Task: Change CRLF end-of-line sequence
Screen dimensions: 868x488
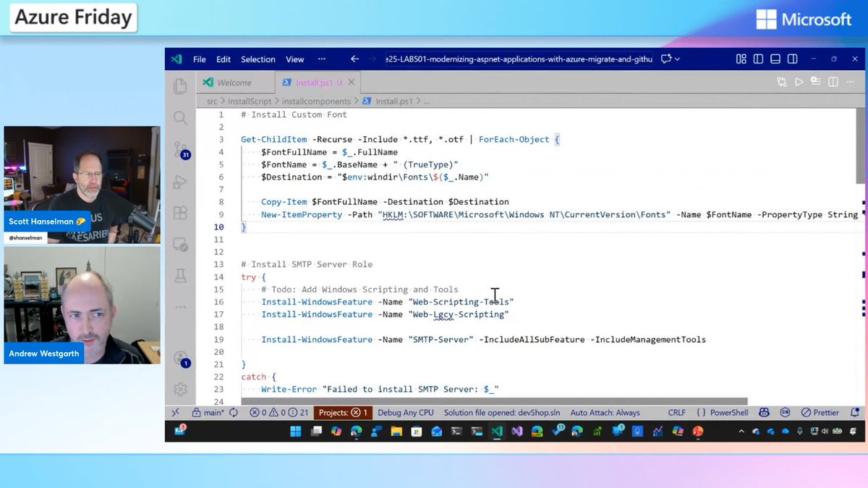Action: [676, 413]
